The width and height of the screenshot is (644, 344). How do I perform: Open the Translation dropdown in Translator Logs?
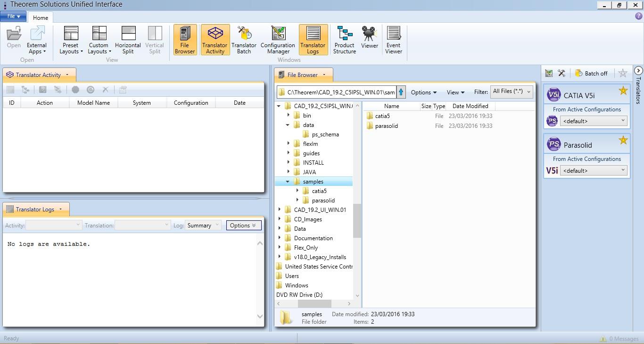[142, 226]
